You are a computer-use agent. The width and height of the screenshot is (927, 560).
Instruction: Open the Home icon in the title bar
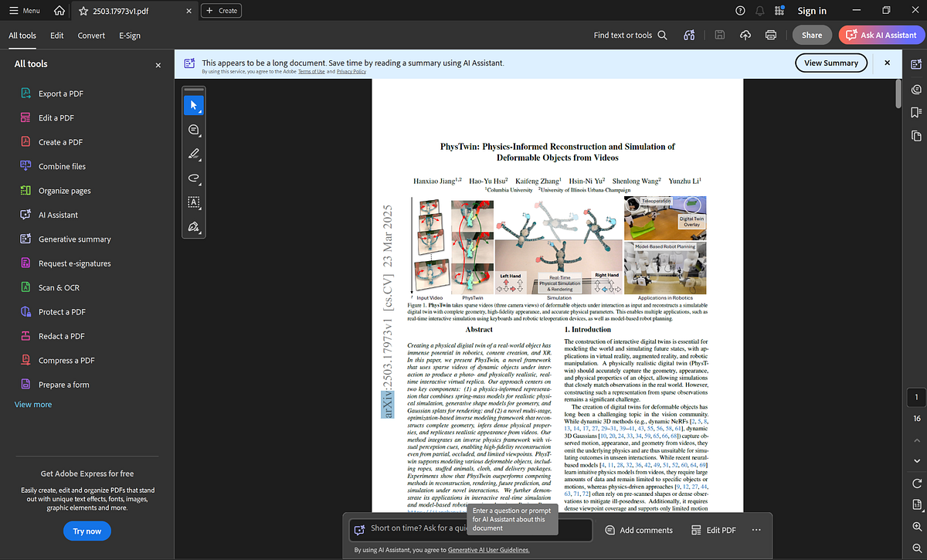[60, 11]
